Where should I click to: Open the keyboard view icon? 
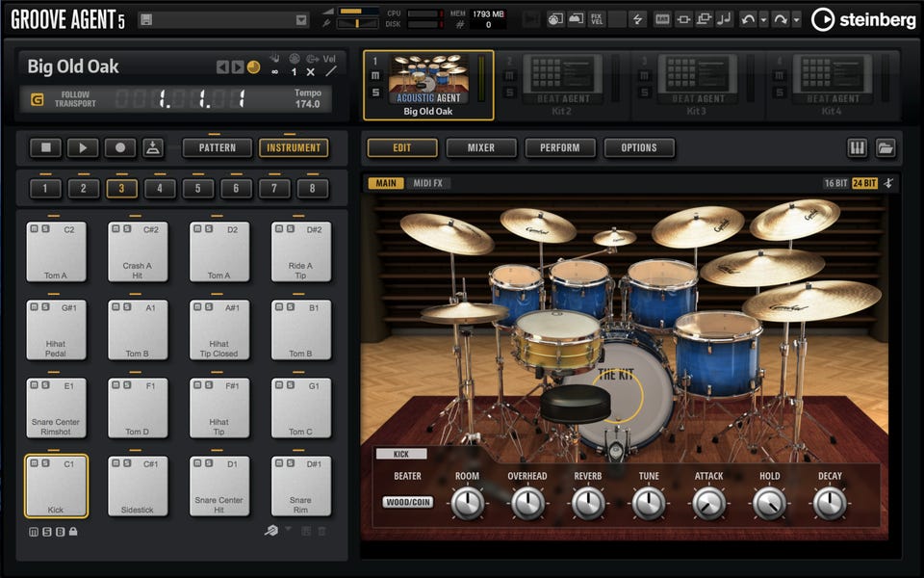point(857,148)
